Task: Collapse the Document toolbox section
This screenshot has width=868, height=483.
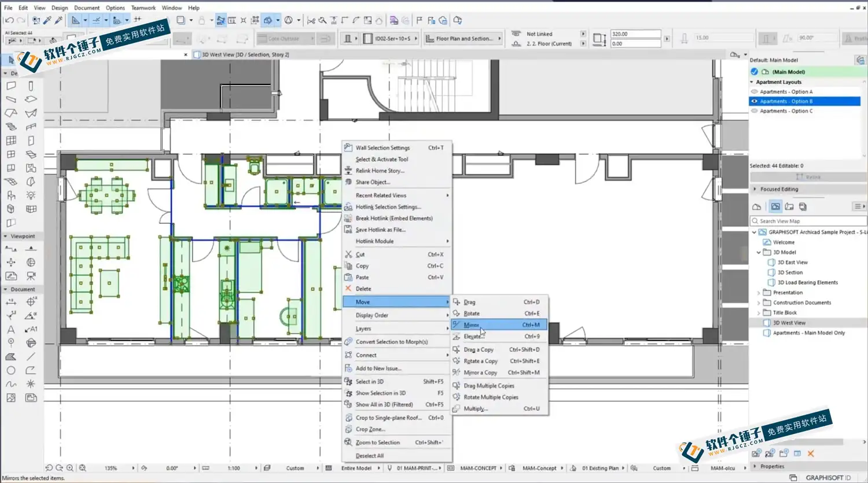Action: coord(5,289)
